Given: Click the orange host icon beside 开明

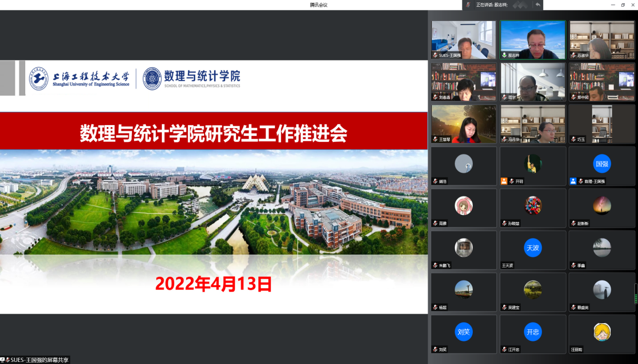Looking at the screenshot, I should [x=504, y=181].
